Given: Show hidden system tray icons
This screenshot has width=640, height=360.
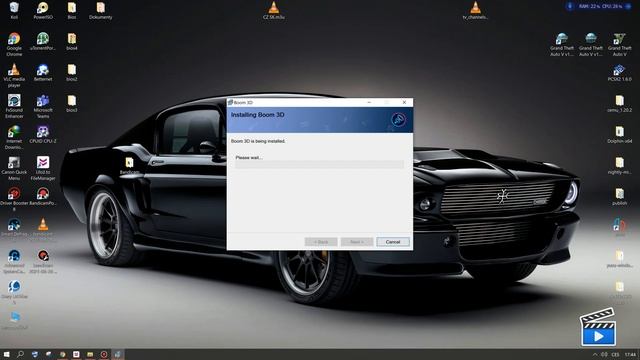Looking at the screenshot, I should pyautogui.click(x=595, y=354).
